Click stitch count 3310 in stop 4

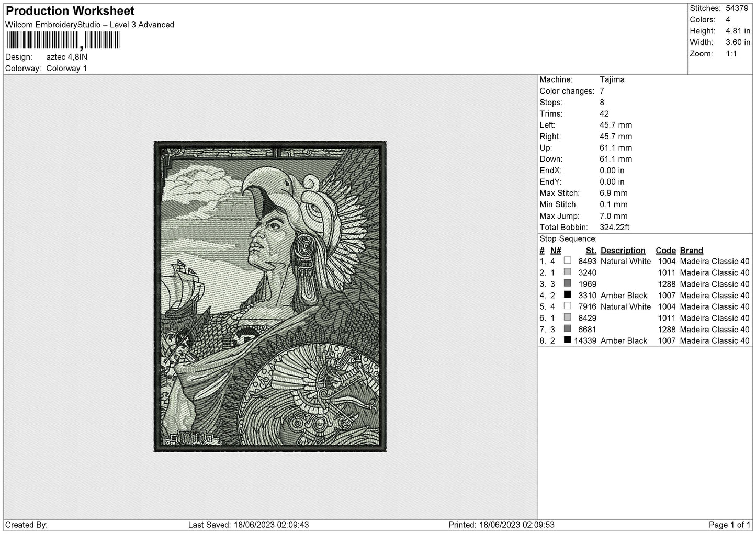(588, 296)
